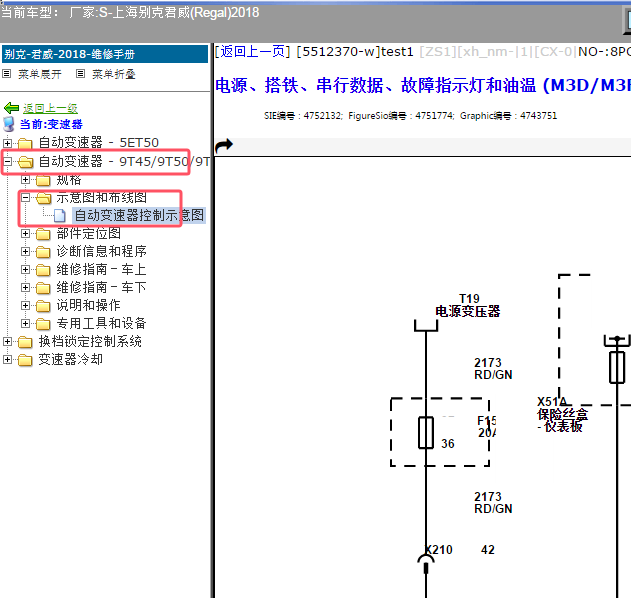The width and height of the screenshot is (631, 598).
Task: Select the 换档锁定控制系统 tree label
Action: [x=90, y=341]
